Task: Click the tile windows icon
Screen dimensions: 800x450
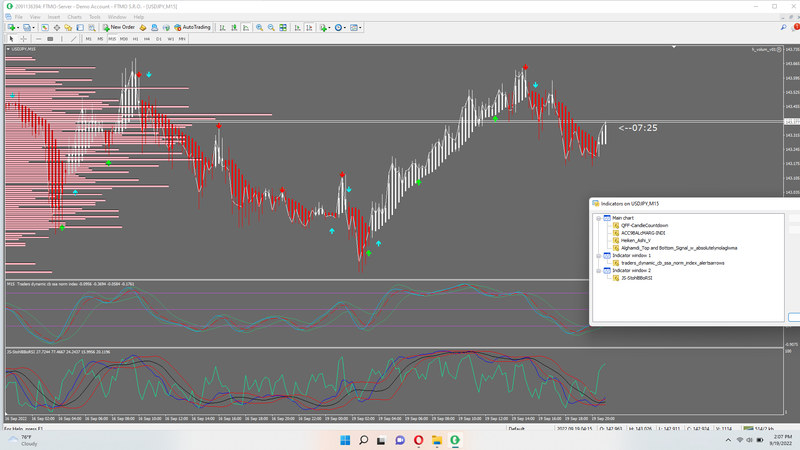Action: click(284, 28)
